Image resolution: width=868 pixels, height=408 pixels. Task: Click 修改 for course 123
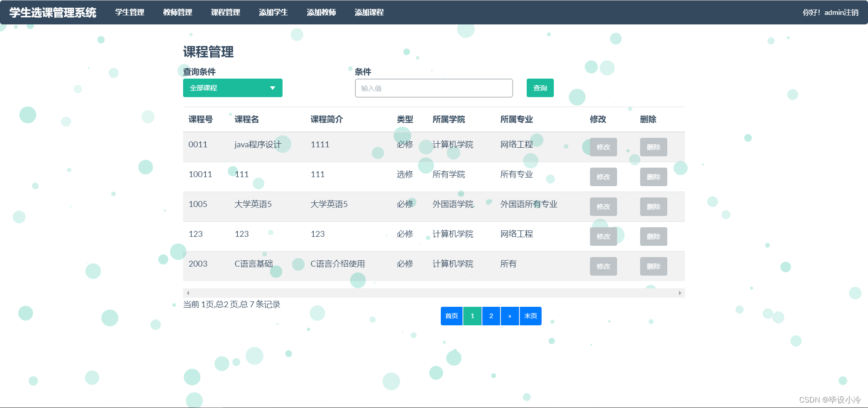pos(603,236)
